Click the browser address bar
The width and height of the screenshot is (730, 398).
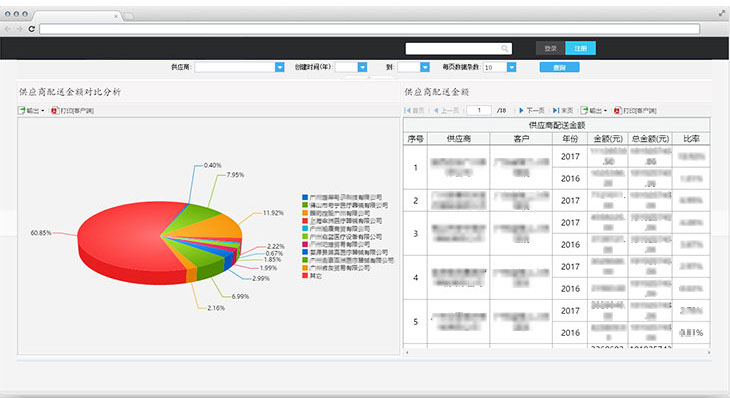[369, 29]
